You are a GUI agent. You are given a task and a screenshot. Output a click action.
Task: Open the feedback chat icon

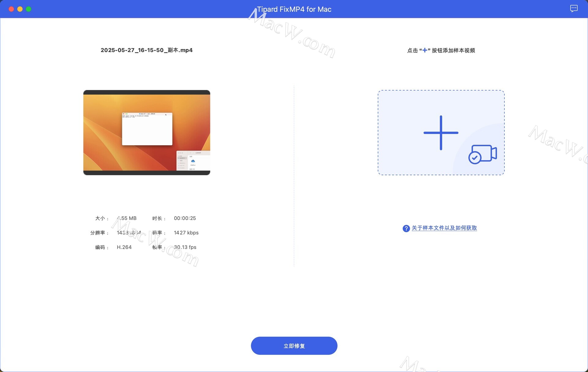574,9
